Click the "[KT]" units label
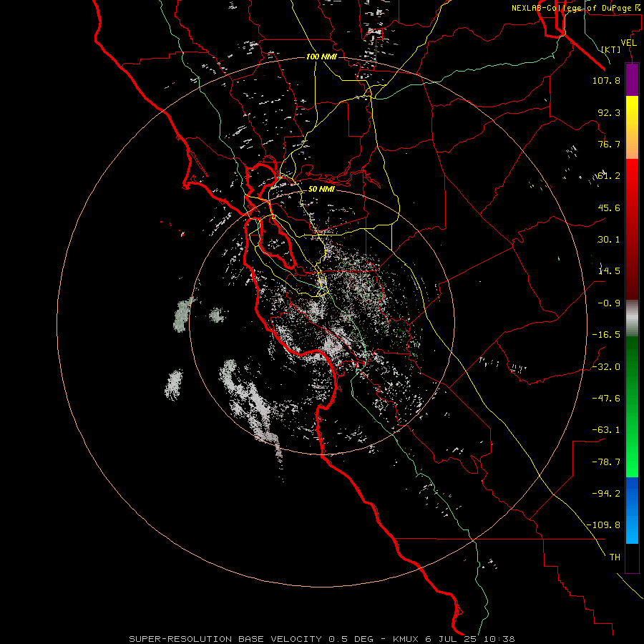 [x=611, y=49]
